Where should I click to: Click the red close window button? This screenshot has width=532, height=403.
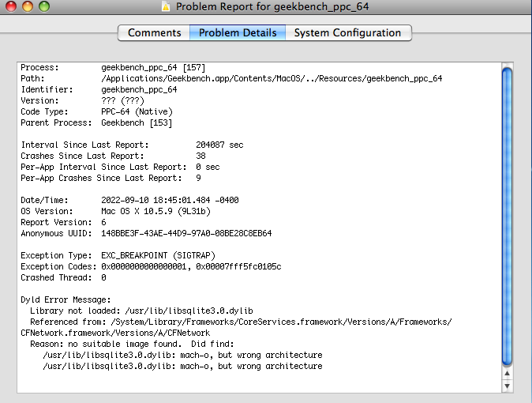coord(11,6)
